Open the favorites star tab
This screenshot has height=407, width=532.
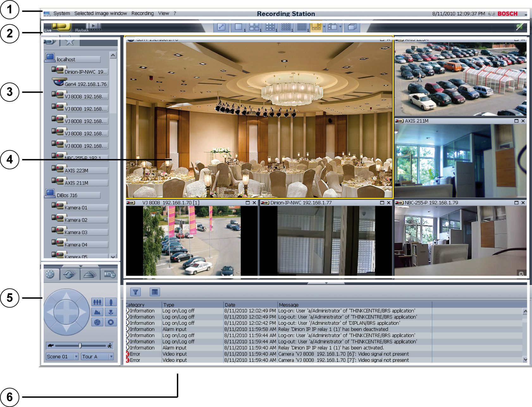70,41
